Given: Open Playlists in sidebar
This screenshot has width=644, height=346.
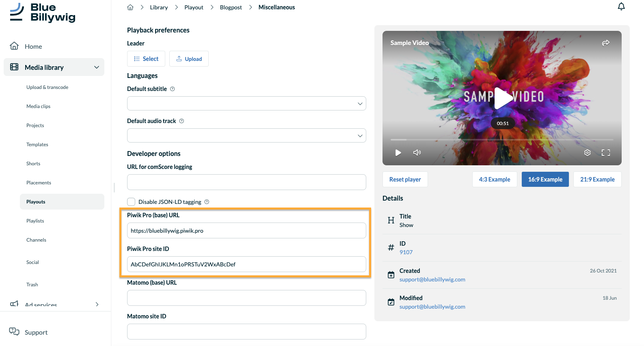Looking at the screenshot, I should pos(35,221).
